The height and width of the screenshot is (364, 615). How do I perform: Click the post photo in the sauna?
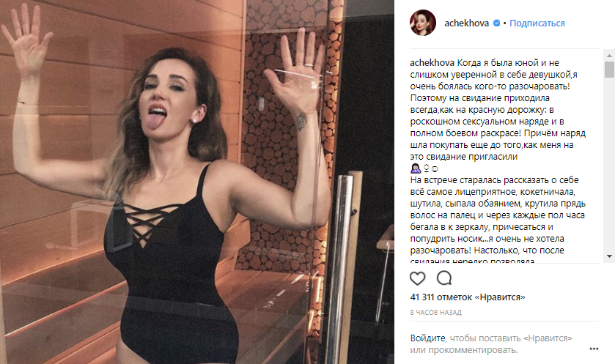(x=197, y=182)
